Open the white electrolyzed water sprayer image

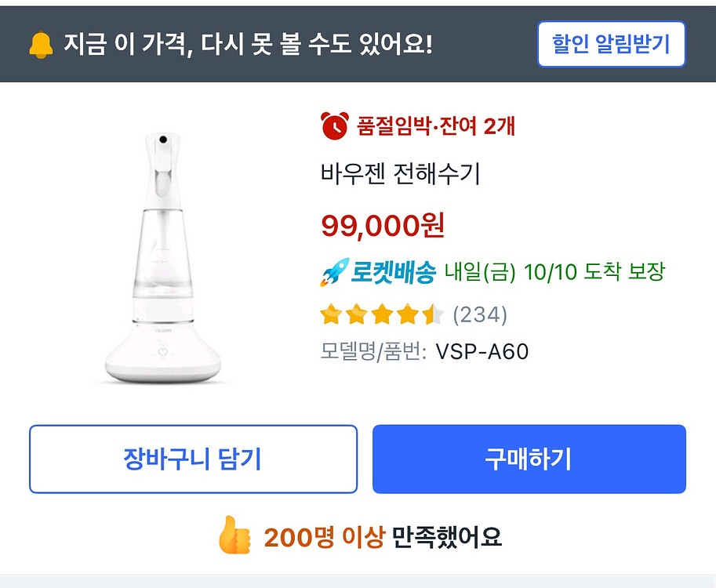pos(163,259)
